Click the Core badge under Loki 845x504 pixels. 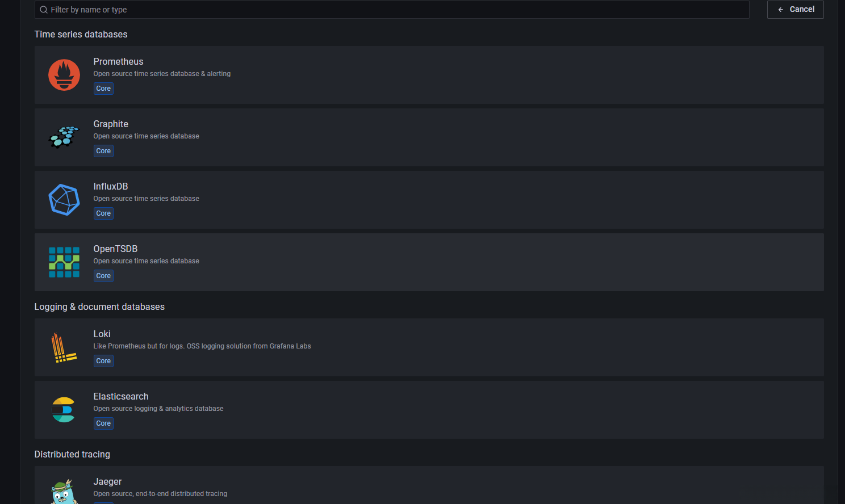[103, 361]
